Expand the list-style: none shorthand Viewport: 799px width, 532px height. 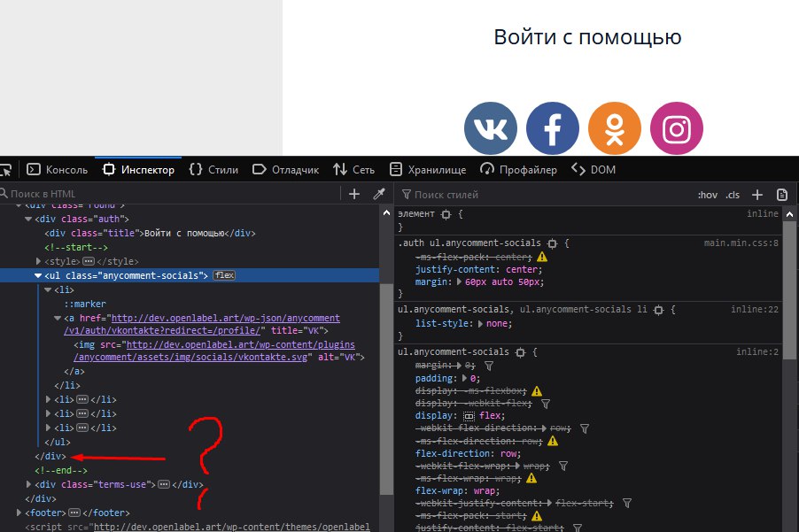coord(480,324)
